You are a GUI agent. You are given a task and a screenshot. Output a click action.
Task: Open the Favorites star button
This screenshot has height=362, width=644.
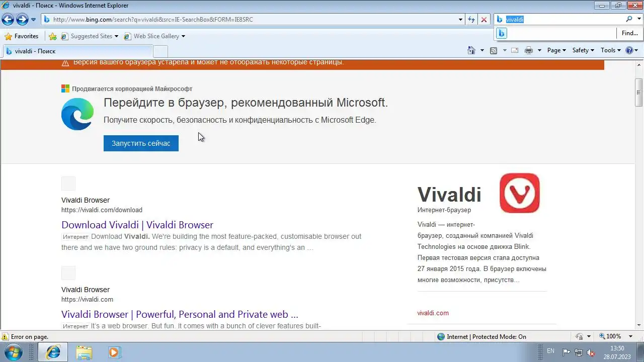22,36
